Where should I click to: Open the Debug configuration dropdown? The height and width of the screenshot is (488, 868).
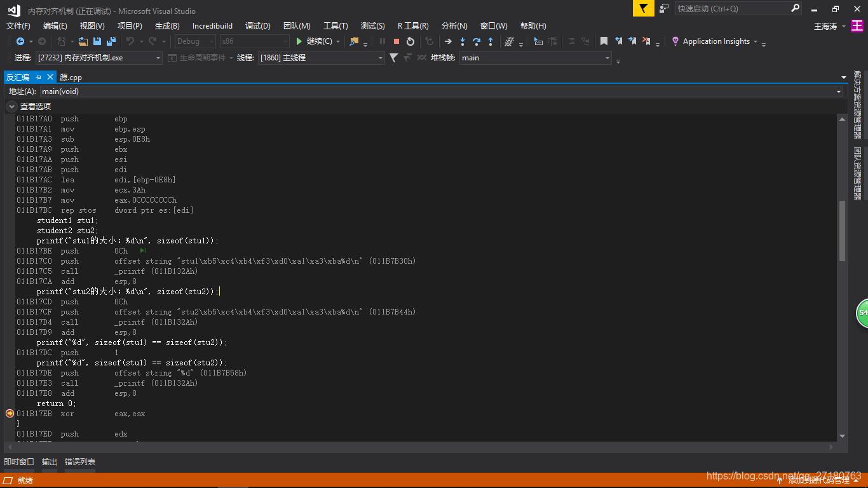coord(196,41)
